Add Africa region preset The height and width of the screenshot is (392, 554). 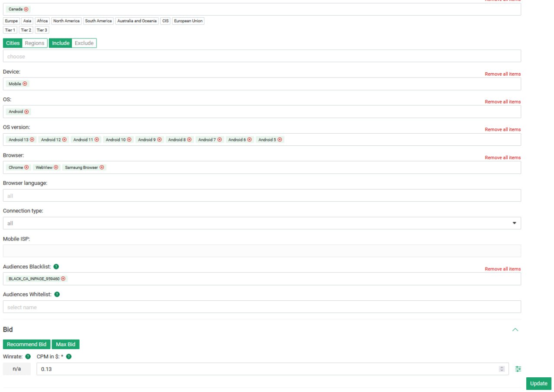click(42, 21)
